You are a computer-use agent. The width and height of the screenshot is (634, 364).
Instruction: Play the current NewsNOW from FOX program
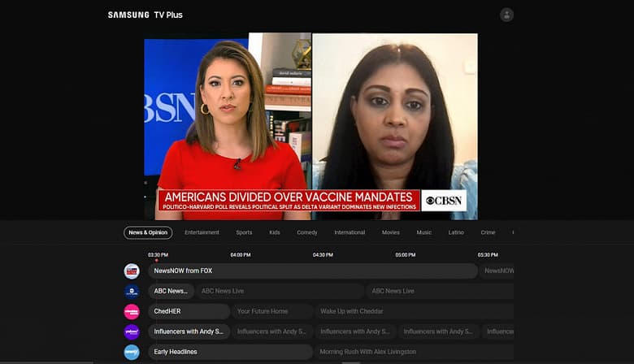(312, 271)
